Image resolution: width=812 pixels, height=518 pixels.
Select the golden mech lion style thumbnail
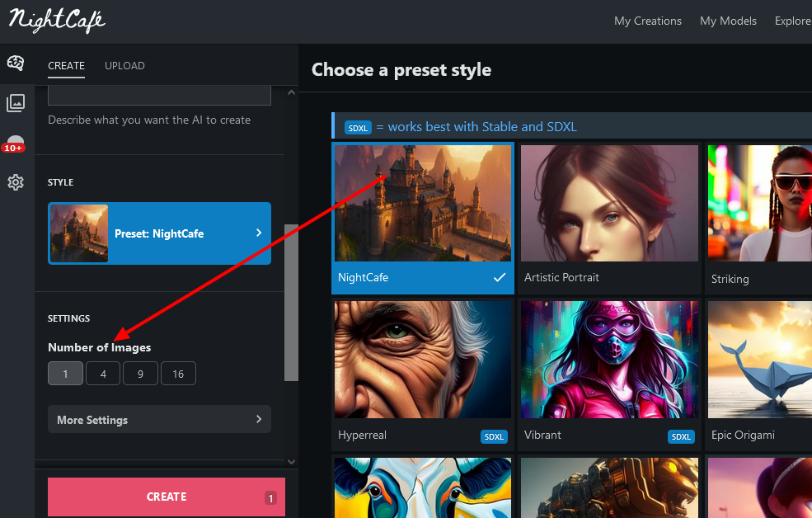click(609, 487)
